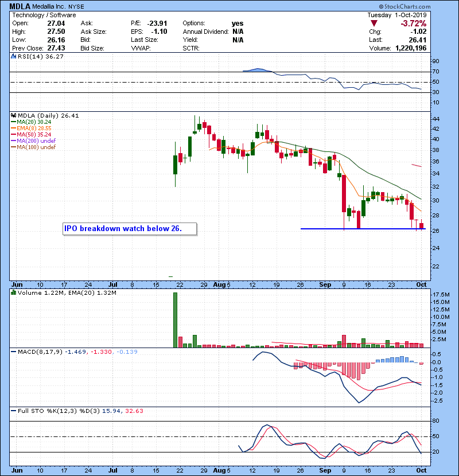459x476 pixels.
Task: Click the Sep label on price chart axis
Action: point(325,285)
